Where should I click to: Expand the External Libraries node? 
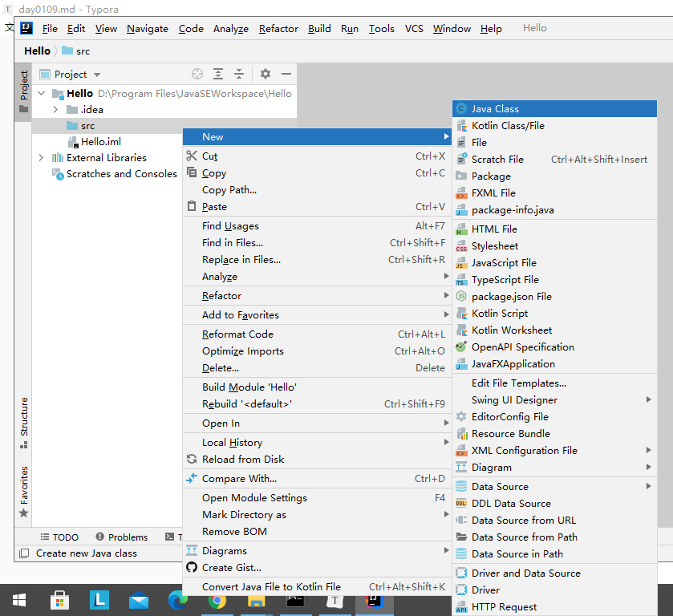pos(41,157)
